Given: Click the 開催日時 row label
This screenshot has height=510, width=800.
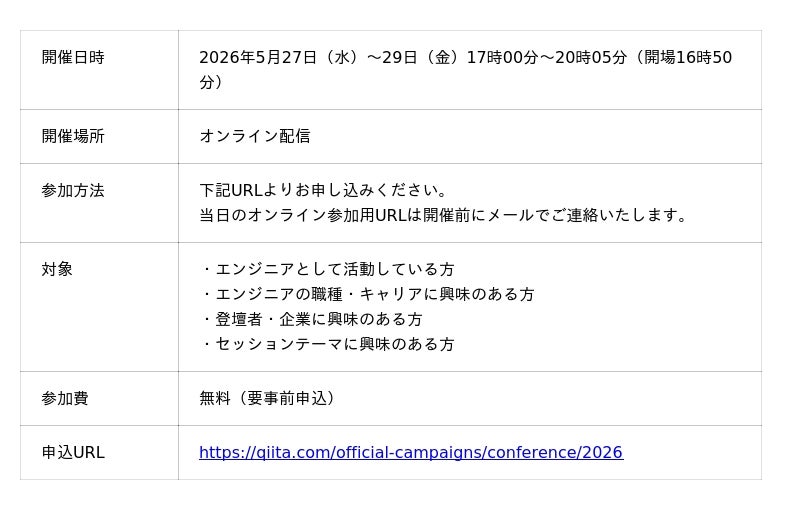Looking at the screenshot, I should 73,58.
